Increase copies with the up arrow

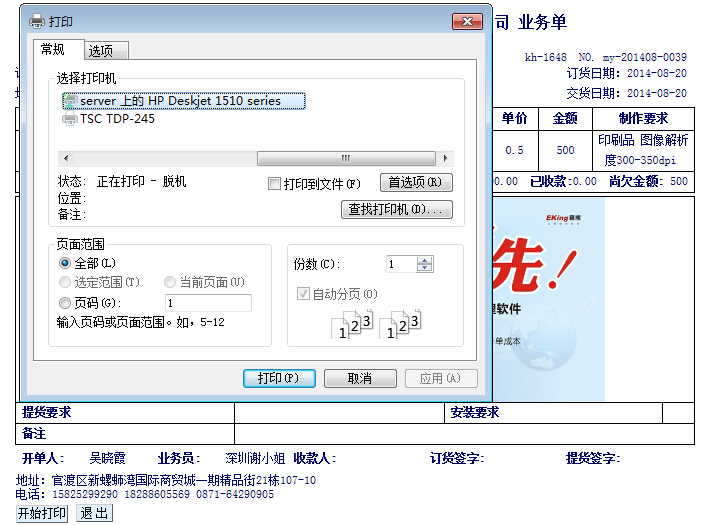pyautogui.click(x=425, y=260)
